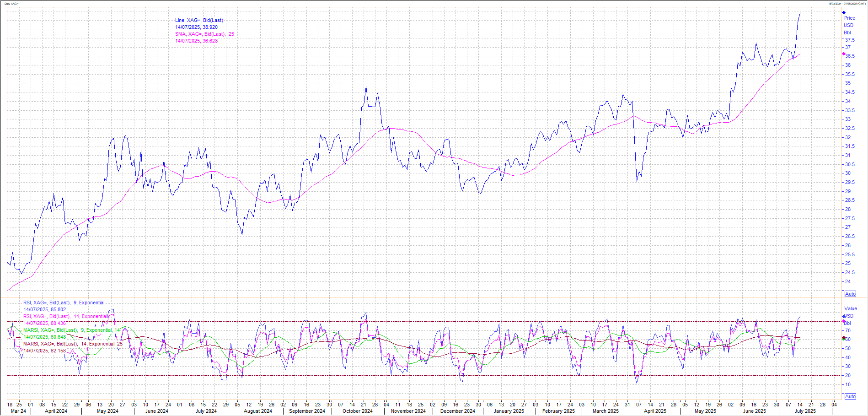Viewport: 868px width, 416px height.
Task: Click the 'April 2024' month label
Action: tap(56, 411)
